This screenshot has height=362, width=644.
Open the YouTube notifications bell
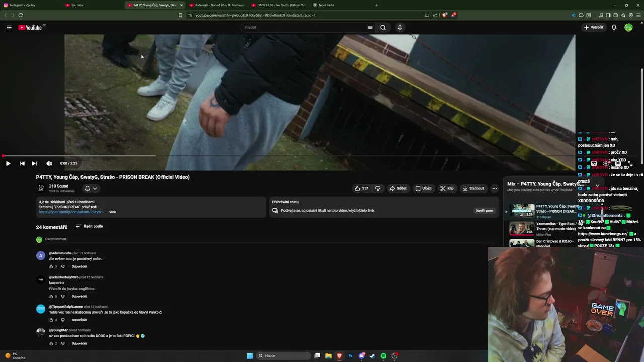point(614,27)
